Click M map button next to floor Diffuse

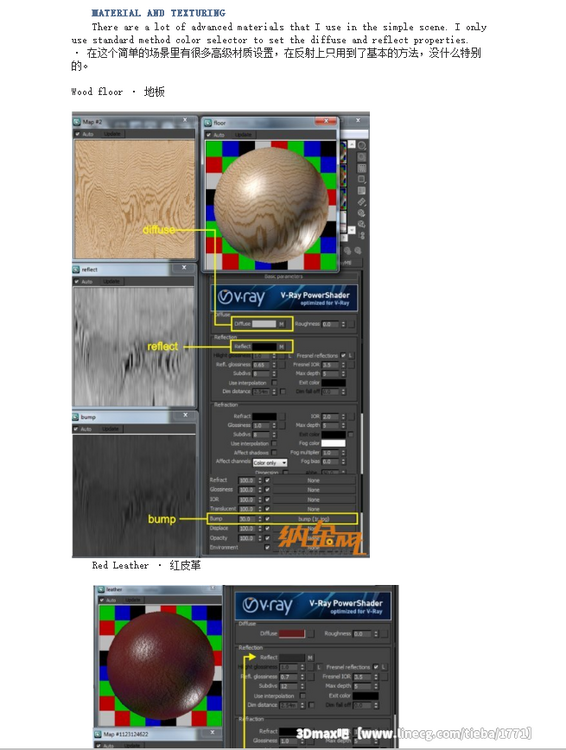coord(281,324)
